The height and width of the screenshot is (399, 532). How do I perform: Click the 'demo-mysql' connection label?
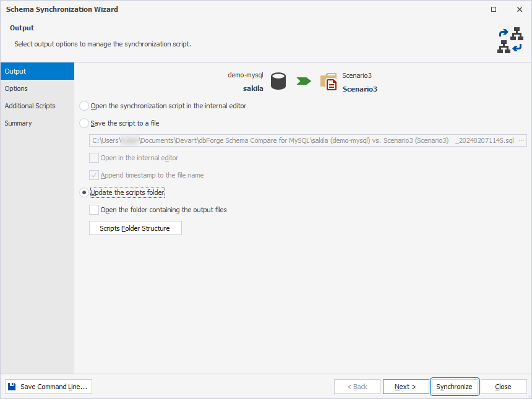[x=246, y=75]
